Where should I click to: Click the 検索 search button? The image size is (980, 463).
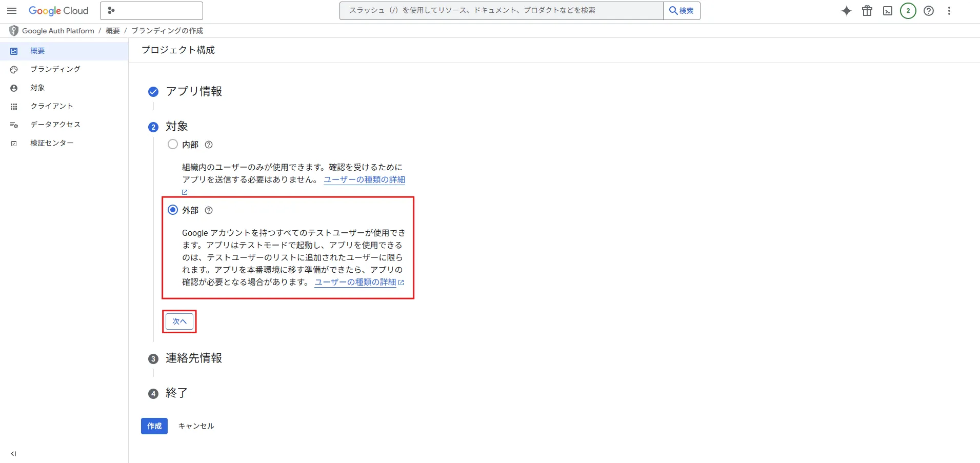point(682,11)
